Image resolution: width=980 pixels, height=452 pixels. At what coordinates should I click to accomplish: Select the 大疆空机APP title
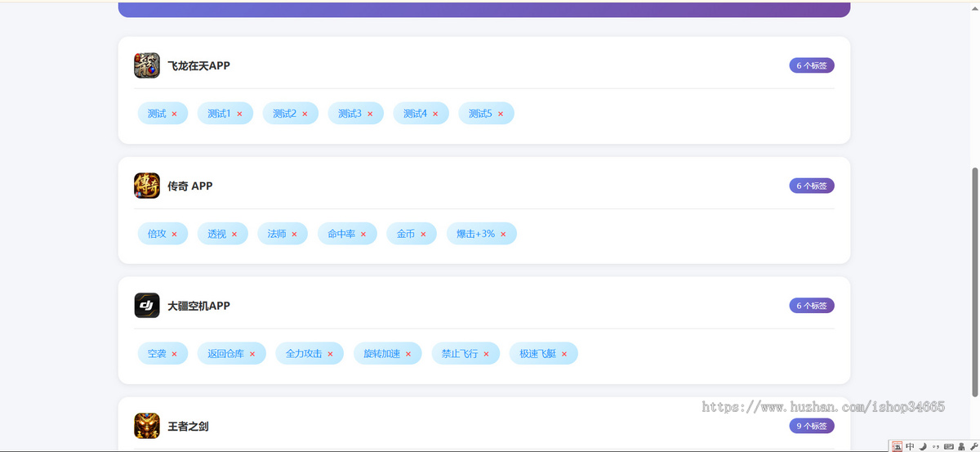198,306
